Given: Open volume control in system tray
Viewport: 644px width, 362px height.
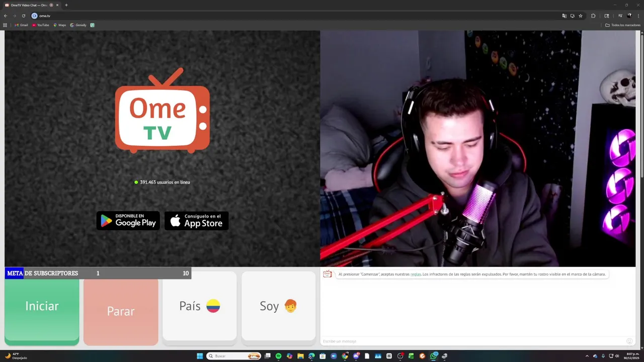Looking at the screenshot, I should point(617,356).
